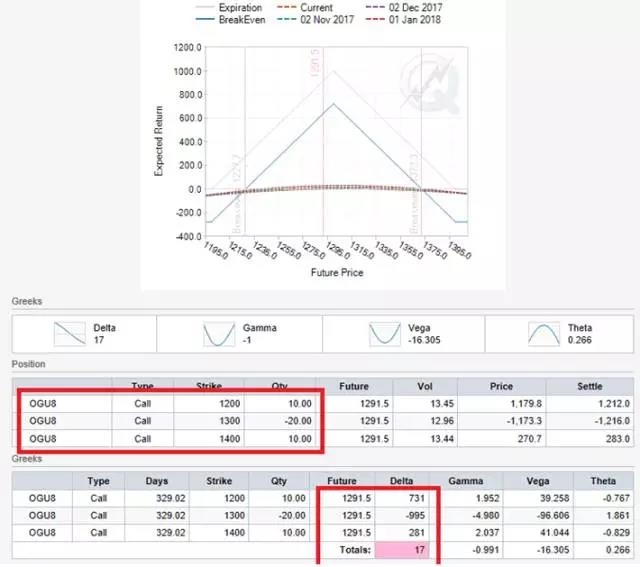The image size is (640, 567).
Task: Toggle the 01 Jan 2018 legend entry
Action: click(403, 20)
